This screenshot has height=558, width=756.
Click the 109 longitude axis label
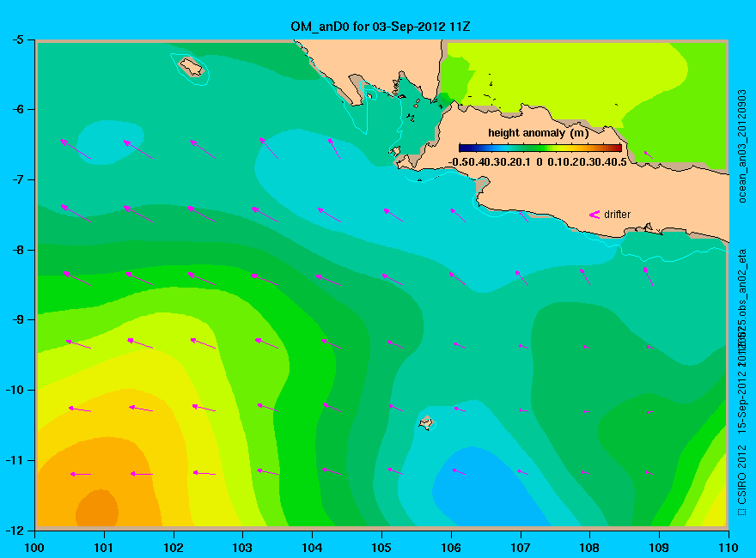[x=659, y=548]
